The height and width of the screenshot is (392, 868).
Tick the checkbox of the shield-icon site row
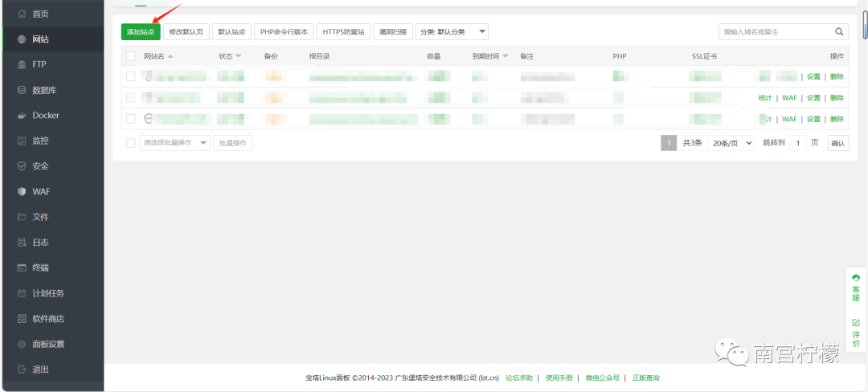pyautogui.click(x=131, y=118)
